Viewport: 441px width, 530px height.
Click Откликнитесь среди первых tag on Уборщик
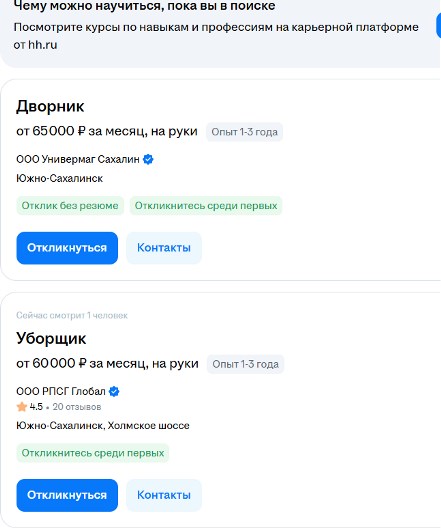[x=93, y=453]
